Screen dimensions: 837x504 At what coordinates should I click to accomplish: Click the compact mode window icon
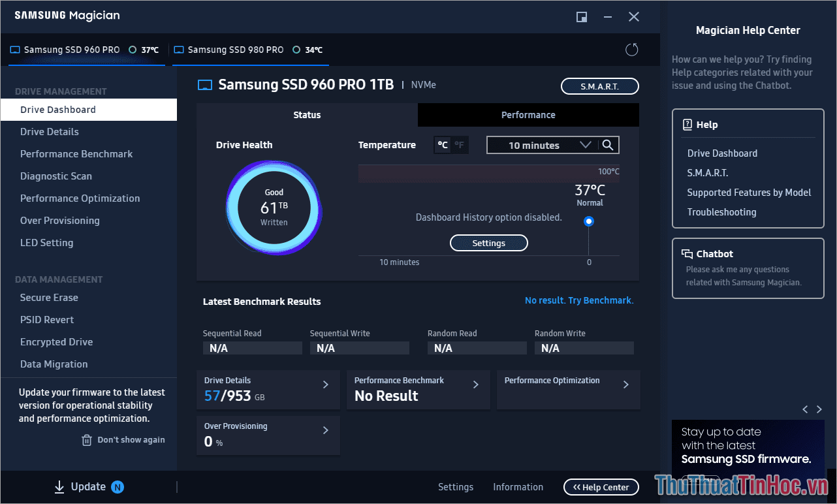coord(582,17)
